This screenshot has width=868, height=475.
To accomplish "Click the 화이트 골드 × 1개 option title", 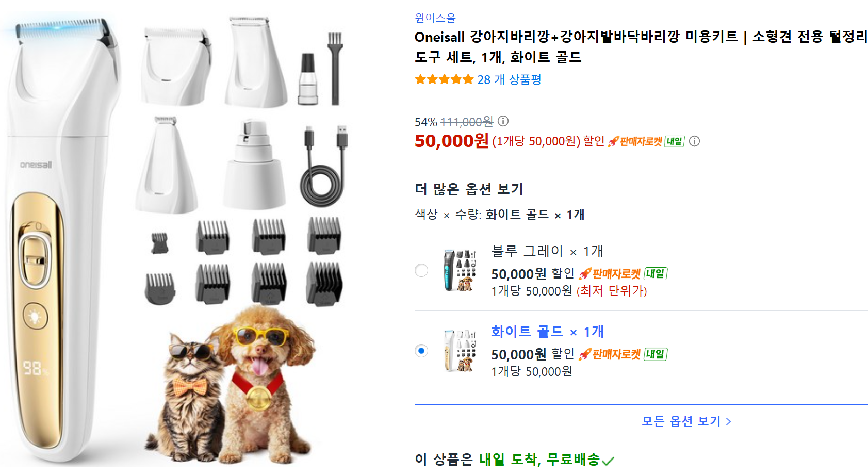I will click(547, 332).
